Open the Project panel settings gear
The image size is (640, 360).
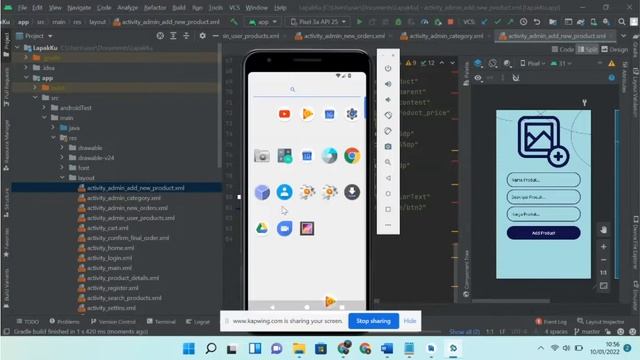pos(202,36)
